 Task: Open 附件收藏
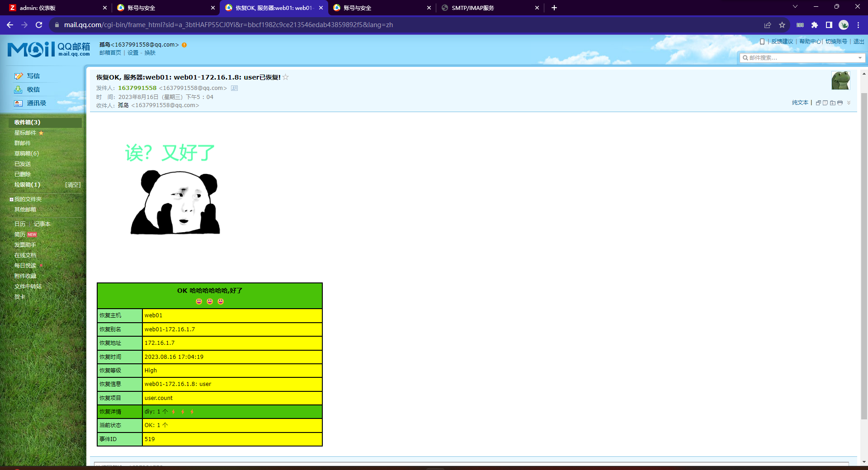[25, 276]
